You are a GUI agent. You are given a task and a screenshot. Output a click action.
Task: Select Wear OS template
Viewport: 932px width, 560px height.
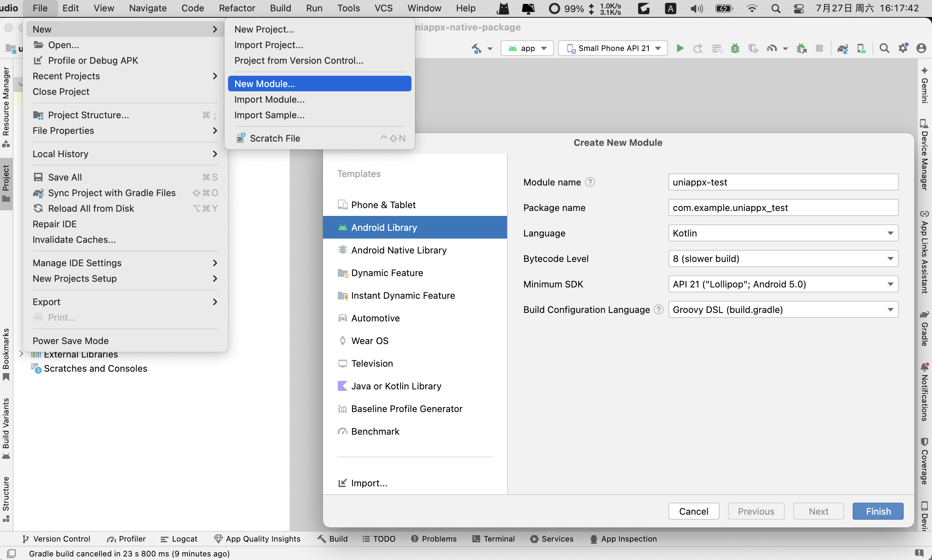click(414, 341)
